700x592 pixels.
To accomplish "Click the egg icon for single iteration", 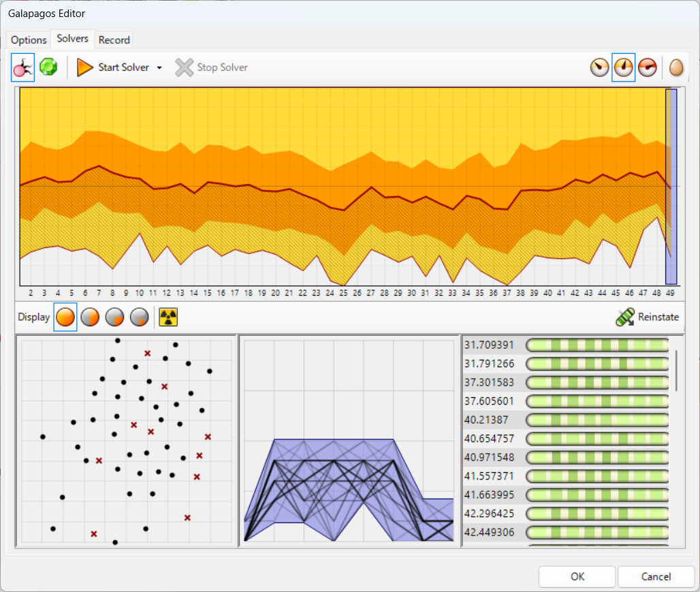I will point(675,67).
